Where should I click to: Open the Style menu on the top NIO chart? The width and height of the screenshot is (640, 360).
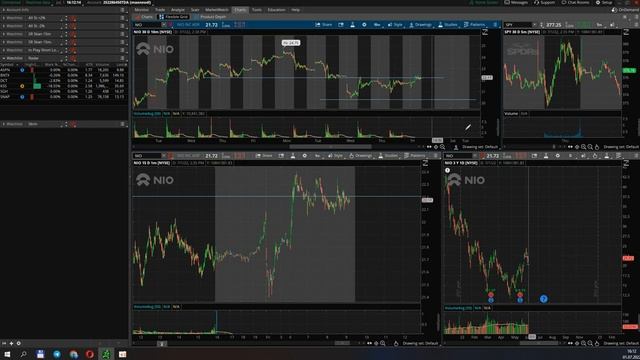point(395,25)
